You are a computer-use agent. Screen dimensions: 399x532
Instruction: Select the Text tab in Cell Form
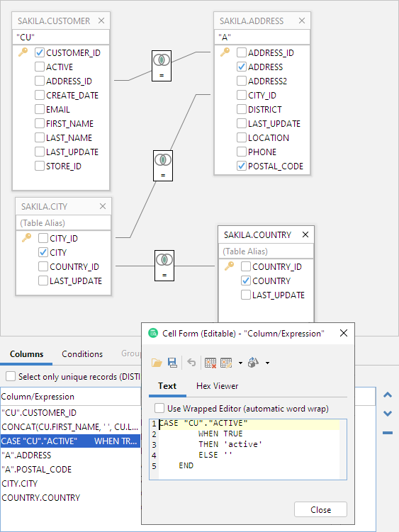[167, 386]
